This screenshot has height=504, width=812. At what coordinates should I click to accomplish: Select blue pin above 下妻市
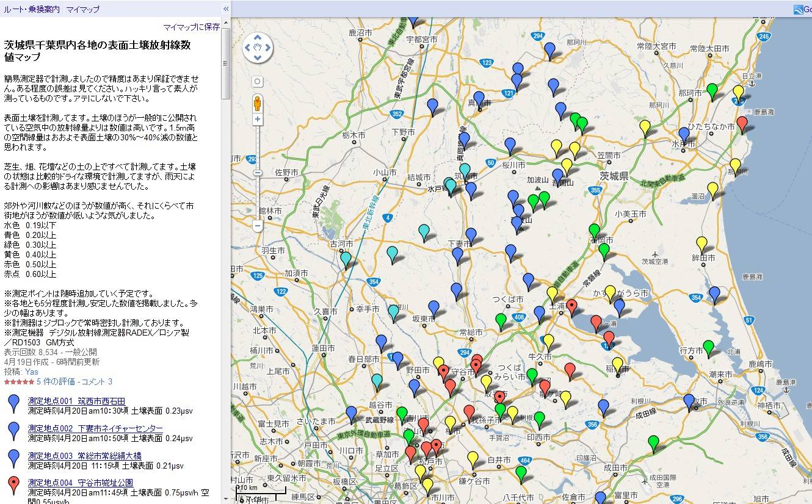pyautogui.click(x=471, y=236)
